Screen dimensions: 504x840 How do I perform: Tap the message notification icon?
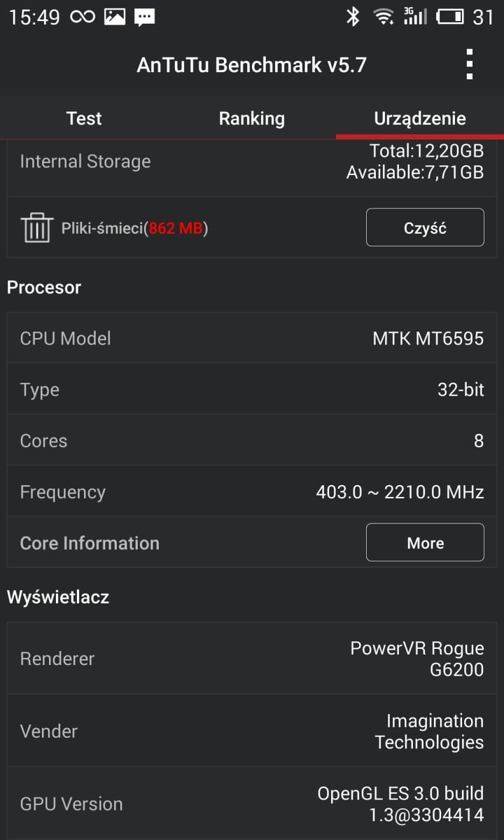coord(145,17)
